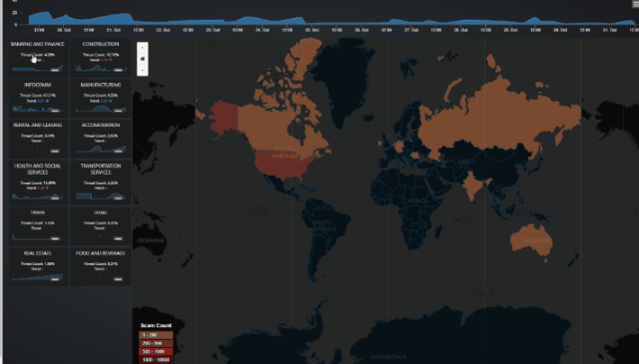This screenshot has height=364, width=639.
Task: Zoom in using the map plus button
Action: point(142,47)
